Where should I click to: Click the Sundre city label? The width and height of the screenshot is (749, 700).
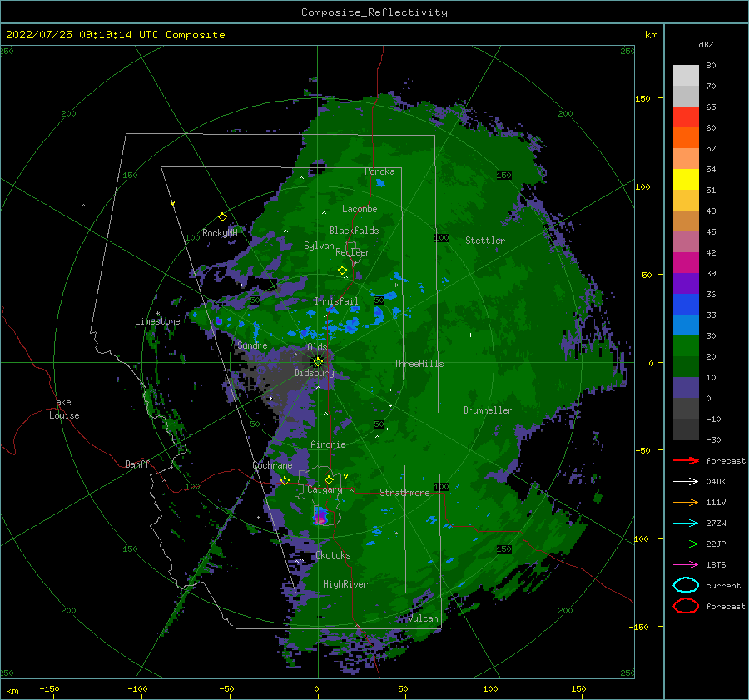point(252,345)
